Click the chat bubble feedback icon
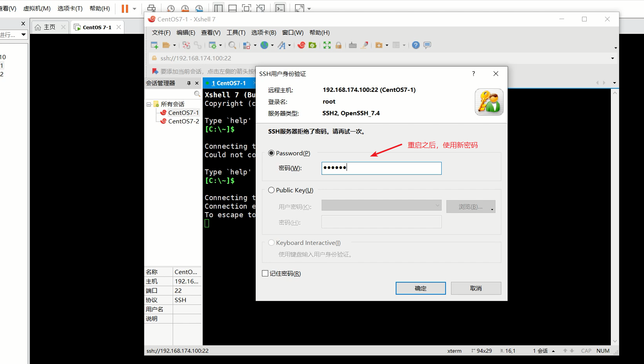Image resolution: width=644 pixels, height=364 pixels. click(427, 45)
